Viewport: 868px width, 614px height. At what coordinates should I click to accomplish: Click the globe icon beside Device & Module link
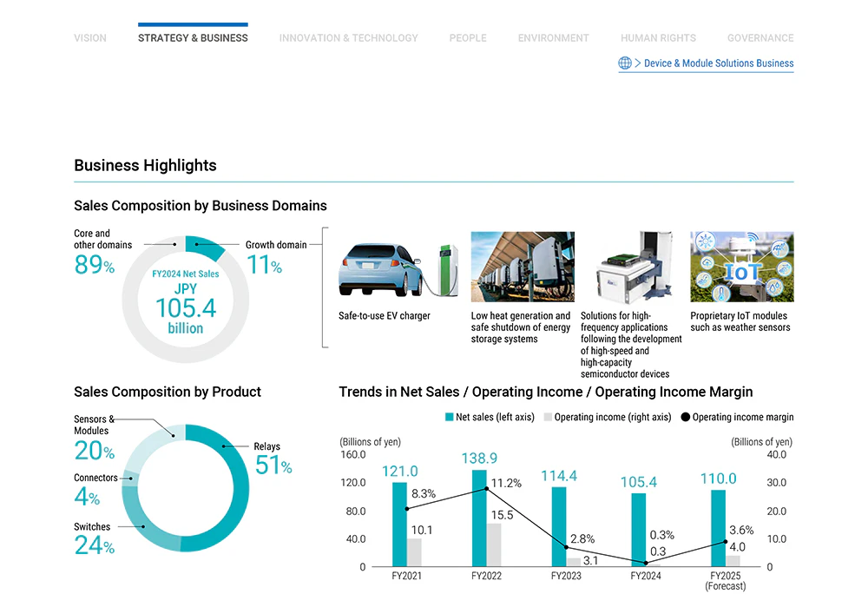pos(625,63)
